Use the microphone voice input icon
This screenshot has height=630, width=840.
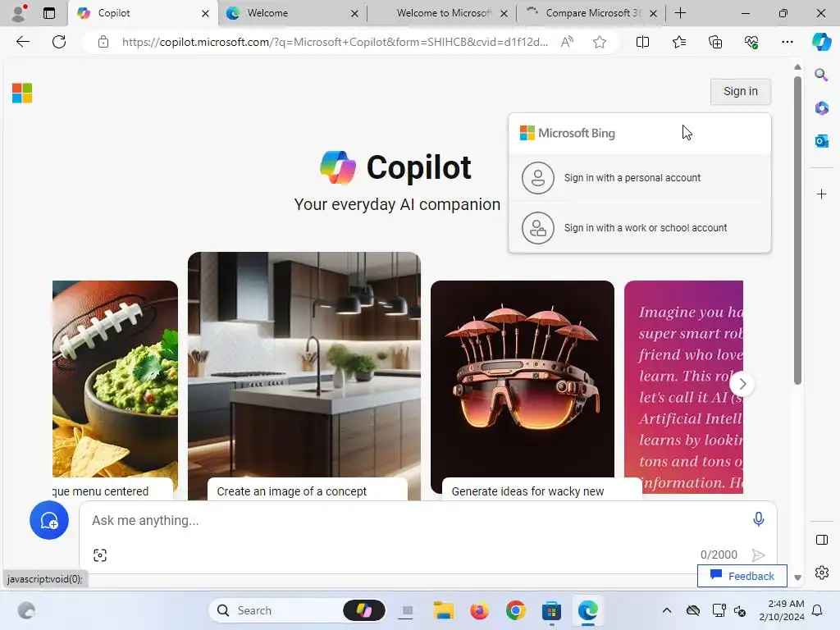(758, 519)
